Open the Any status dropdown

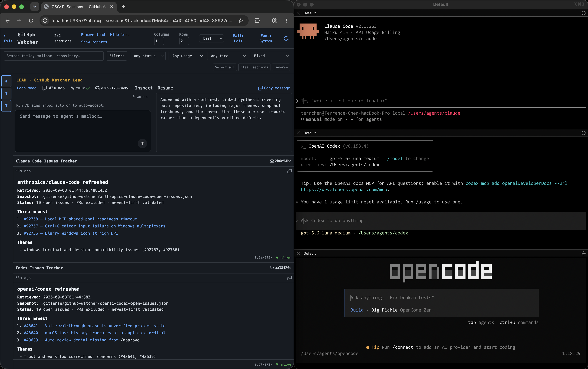148,56
